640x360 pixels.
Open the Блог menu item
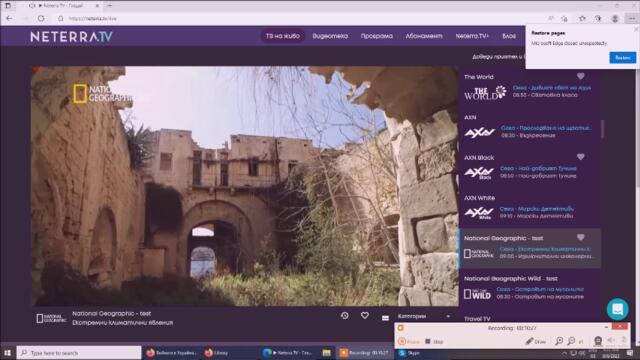[509, 36]
